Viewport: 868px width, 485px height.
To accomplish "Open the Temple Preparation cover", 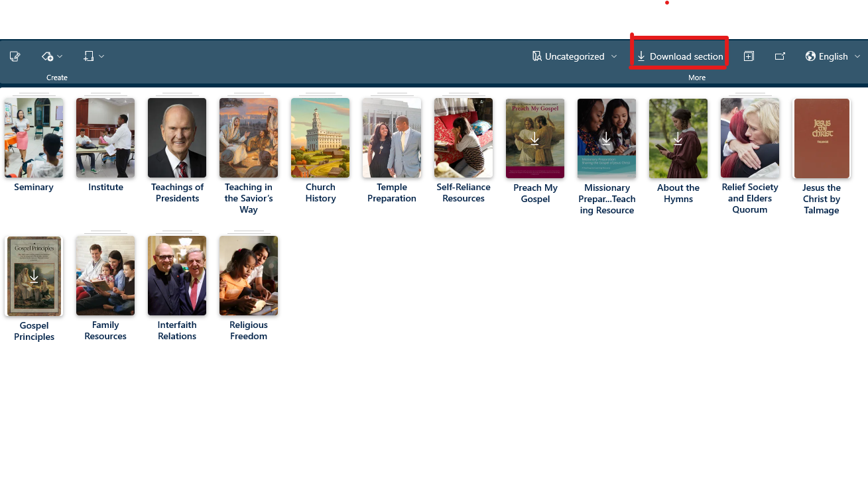I will [392, 138].
